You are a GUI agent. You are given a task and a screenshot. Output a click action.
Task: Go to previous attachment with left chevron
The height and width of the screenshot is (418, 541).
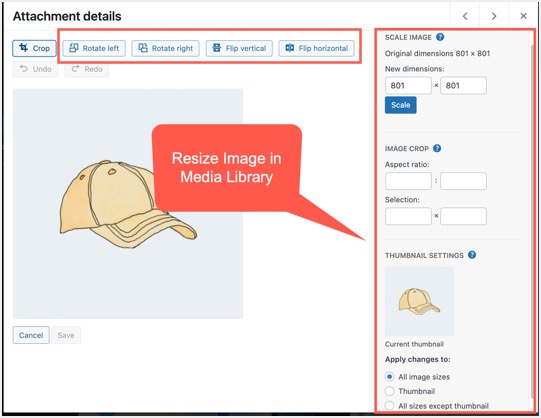465,16
